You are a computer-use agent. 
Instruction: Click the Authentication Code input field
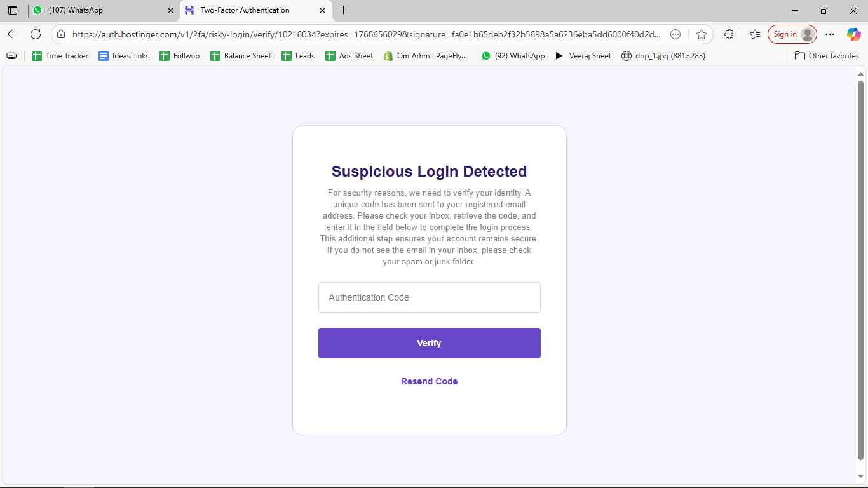pos(429,297)
